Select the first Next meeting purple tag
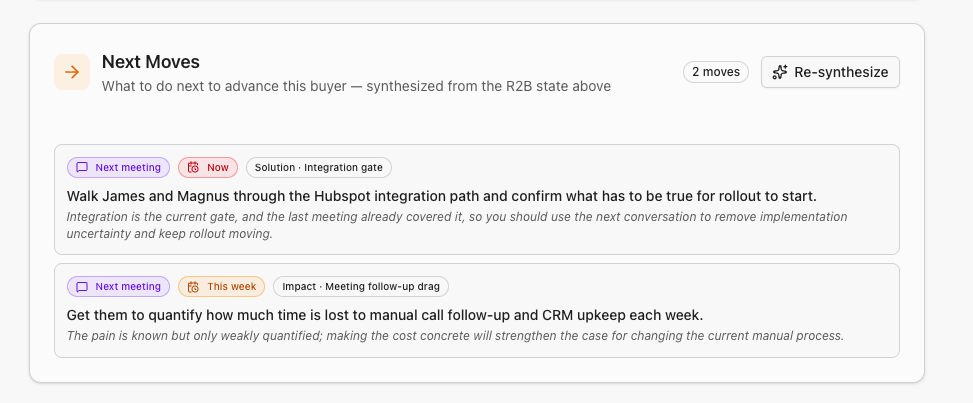The image size is (973, 403). pos(119,168)
